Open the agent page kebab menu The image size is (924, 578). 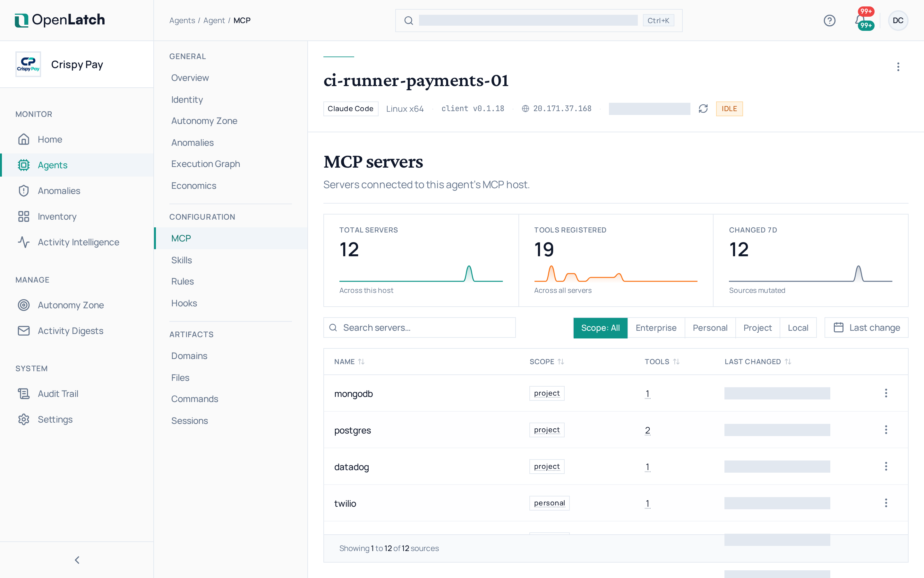click(x=898, y=67)
